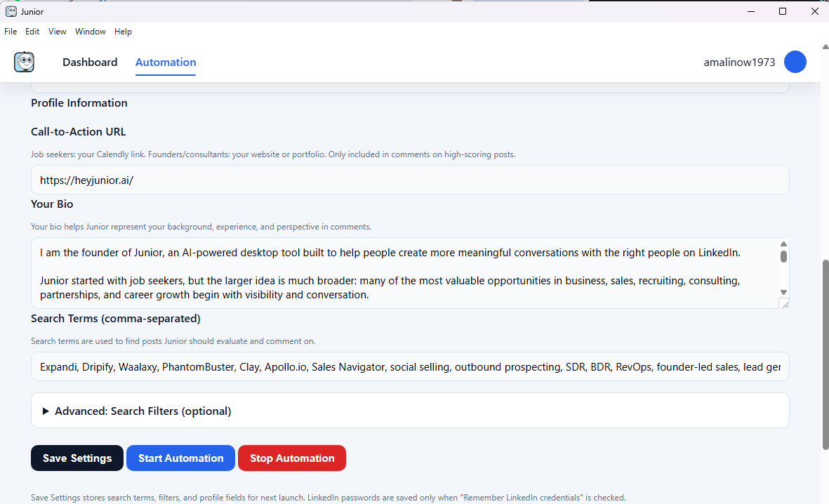Click the amalinow1973 username
The image size is (829, 504).
[x=739, y=62]
